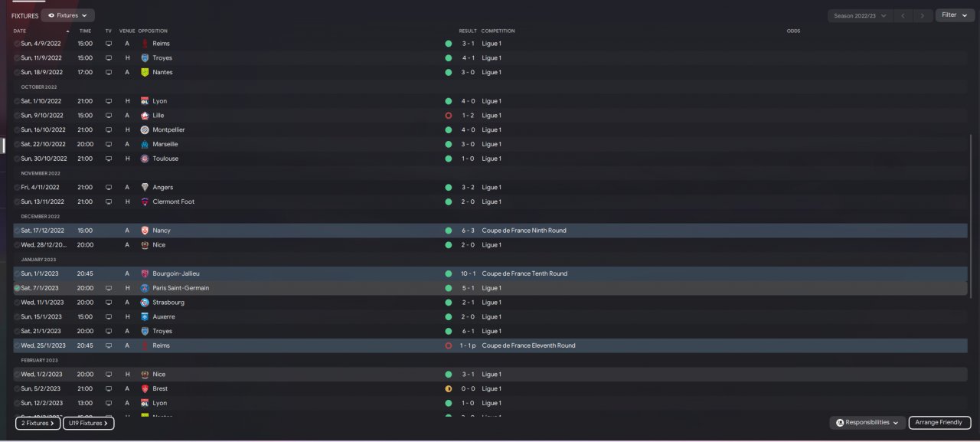Screen dimensions: 980x442
Task: Open the 2 Fixtures tab button
Action: tap(38, 423)
